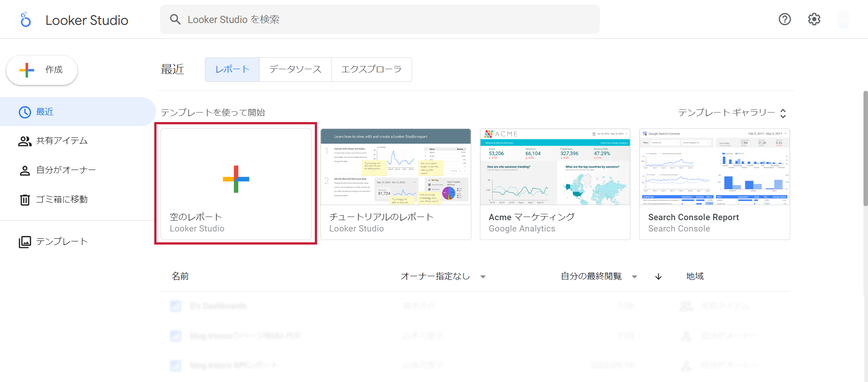The image size is (868, 382).
Task: Select the clock icon beside 最近
Action: click(25, 112)
